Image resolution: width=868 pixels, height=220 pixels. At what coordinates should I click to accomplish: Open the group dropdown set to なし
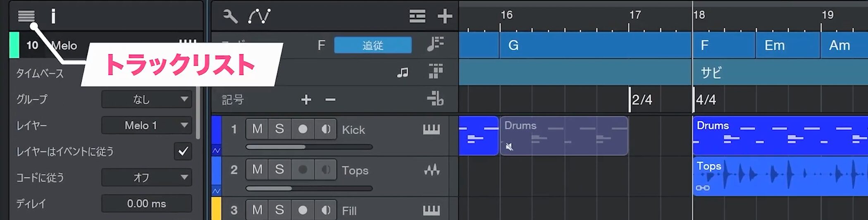pyautogui.click(x=147, y=99)
